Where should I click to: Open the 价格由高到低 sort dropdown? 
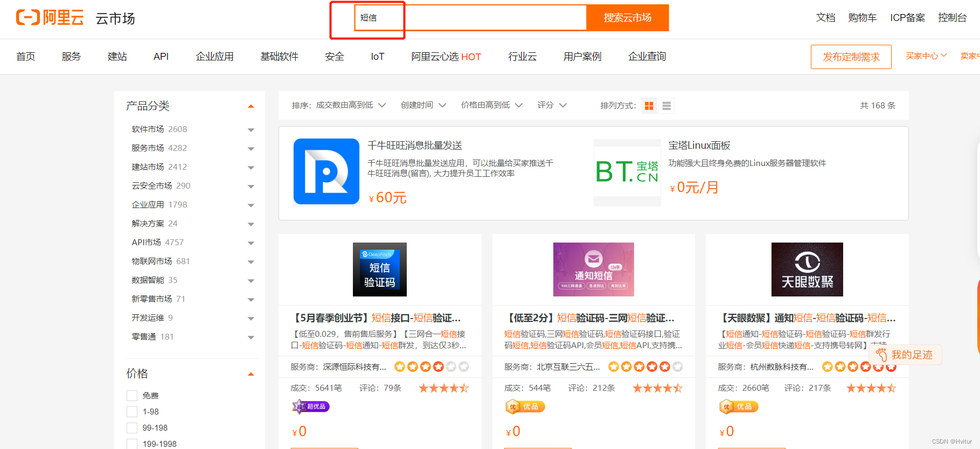492,105
